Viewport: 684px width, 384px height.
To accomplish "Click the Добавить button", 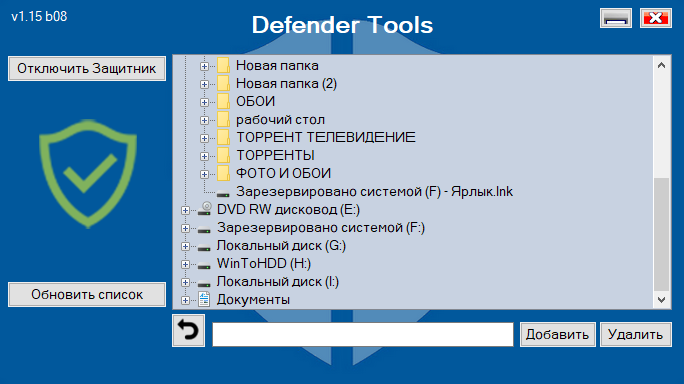I will [x=557, y=335].
